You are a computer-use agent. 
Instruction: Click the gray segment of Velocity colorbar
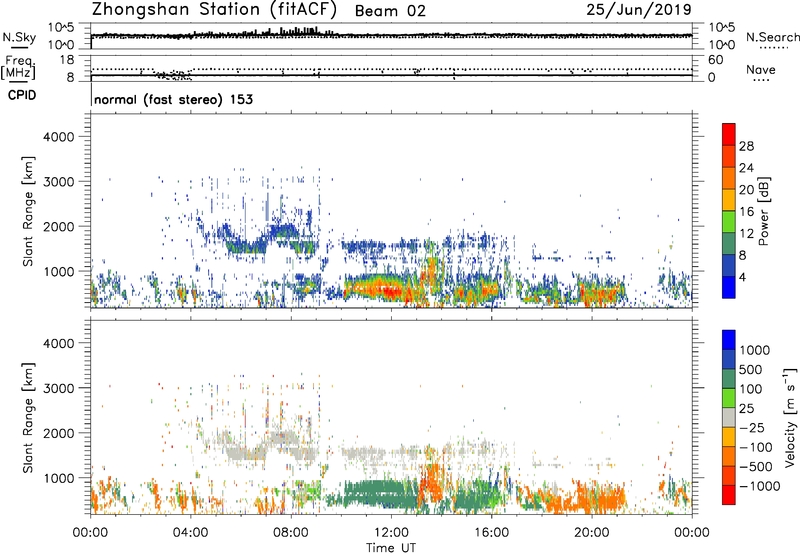[x=729, y=417]
